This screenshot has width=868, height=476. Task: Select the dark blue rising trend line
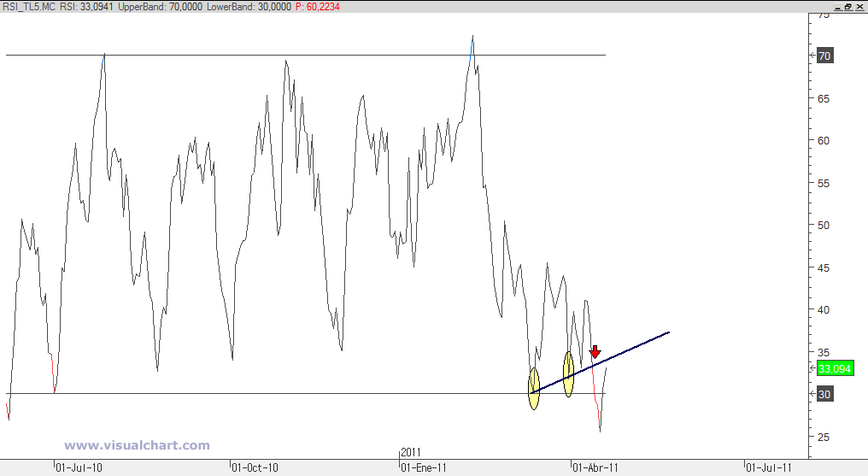(601, 362)
